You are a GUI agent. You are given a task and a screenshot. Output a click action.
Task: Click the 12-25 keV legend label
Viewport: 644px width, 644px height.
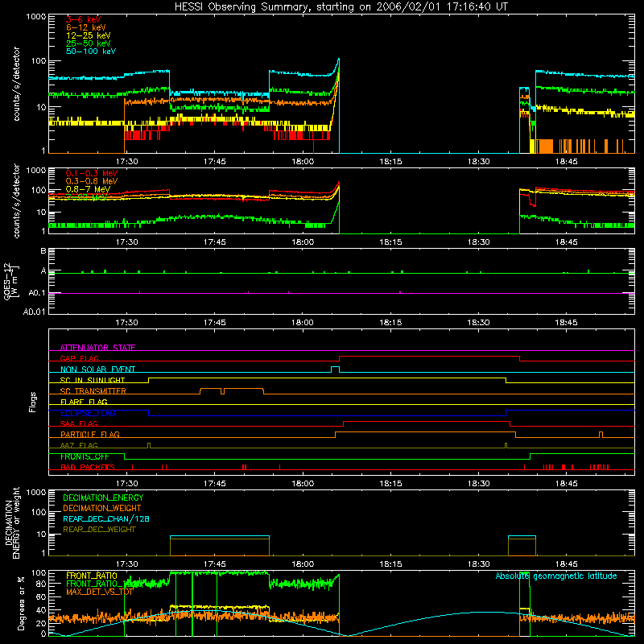[88, 35]
